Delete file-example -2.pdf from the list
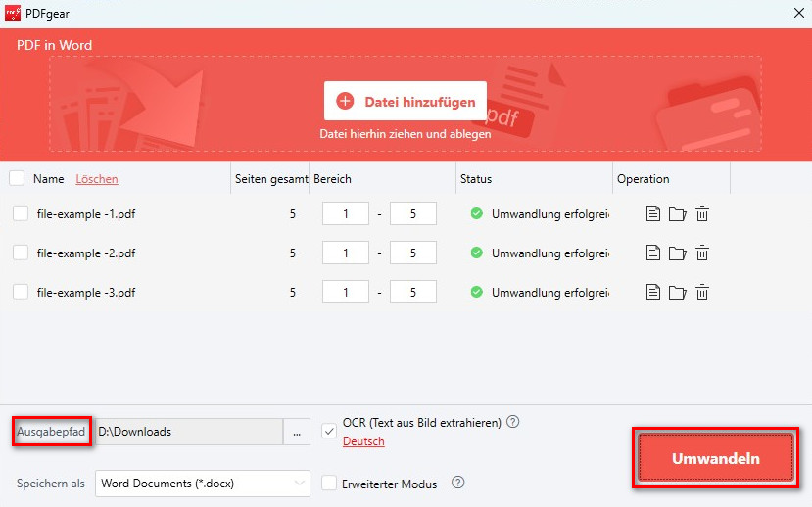The image size is (812, 507). click(701, 253)
